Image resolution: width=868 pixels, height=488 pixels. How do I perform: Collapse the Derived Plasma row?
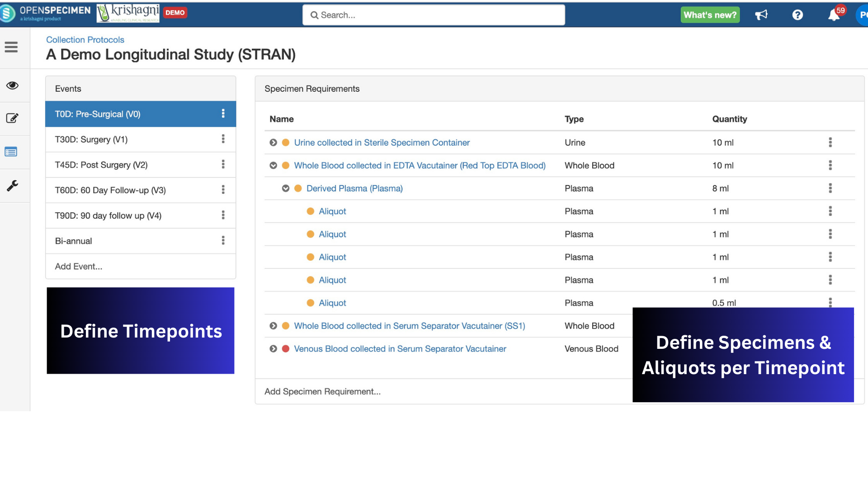pos(286,188)
